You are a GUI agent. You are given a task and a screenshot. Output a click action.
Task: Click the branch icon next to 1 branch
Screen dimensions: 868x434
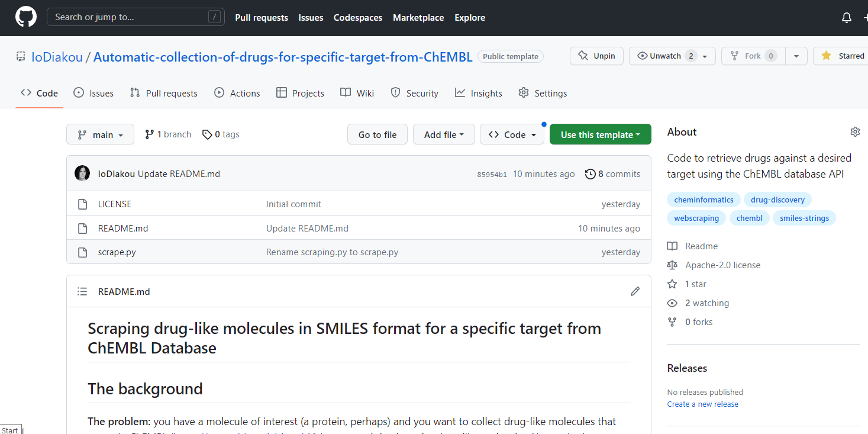pos(149,134)
